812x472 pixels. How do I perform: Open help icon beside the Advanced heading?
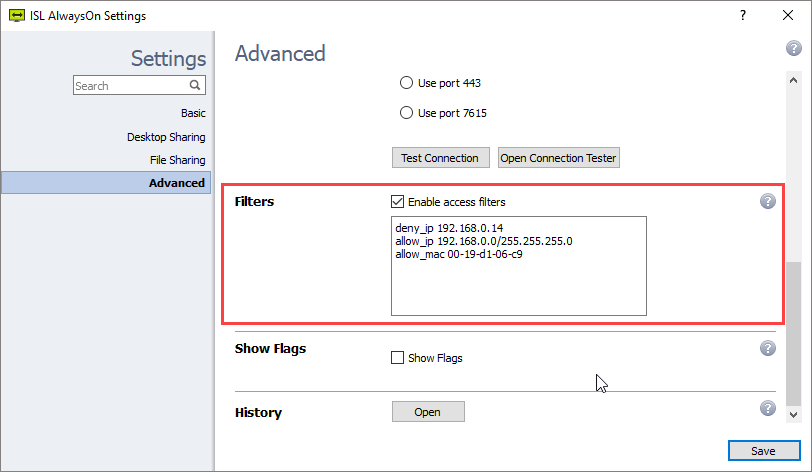pos(794,49)
